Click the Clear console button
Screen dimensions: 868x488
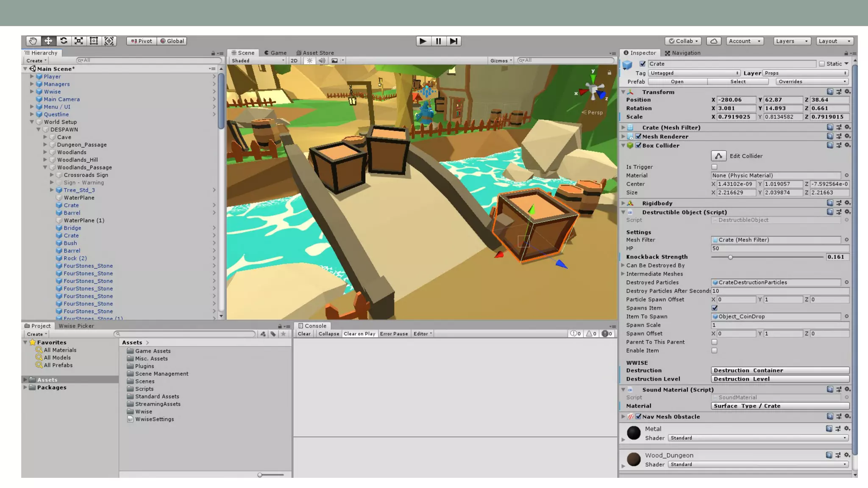tap(304, 334)
